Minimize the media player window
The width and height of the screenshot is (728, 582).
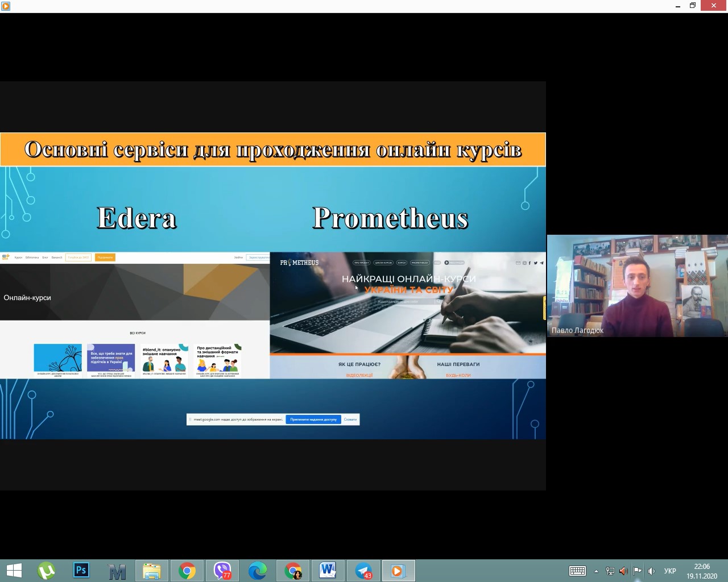pyautogui.click(x=677, y=6)
